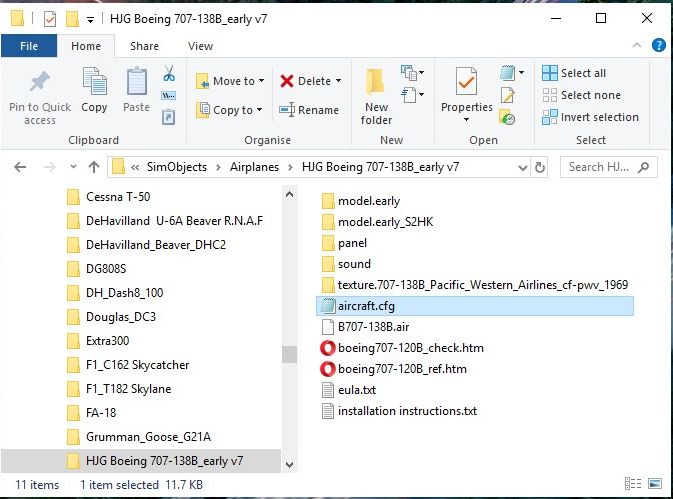Open the Recent locations dropdown arrow
Image resolution: width=673 pixels, height=499 pixels.
tap(73, 166)
